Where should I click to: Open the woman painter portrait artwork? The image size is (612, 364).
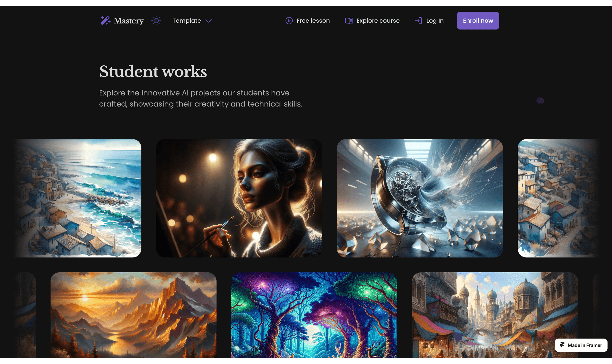pos(239,198)
